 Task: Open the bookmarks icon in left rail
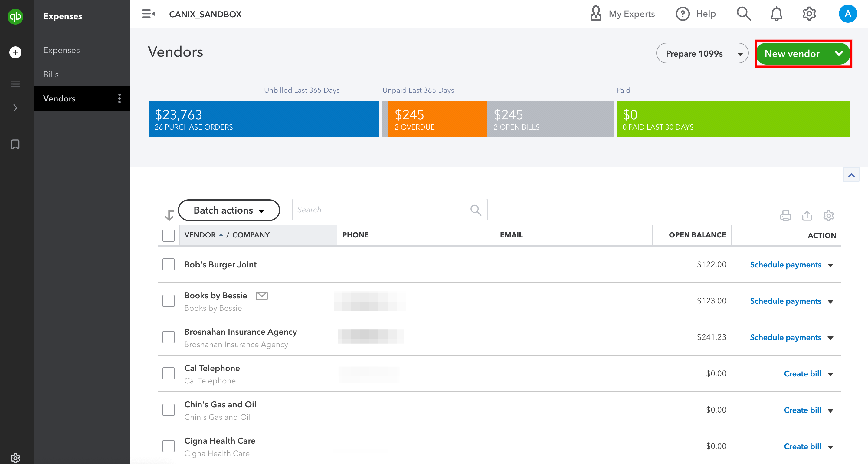[15, 144]
